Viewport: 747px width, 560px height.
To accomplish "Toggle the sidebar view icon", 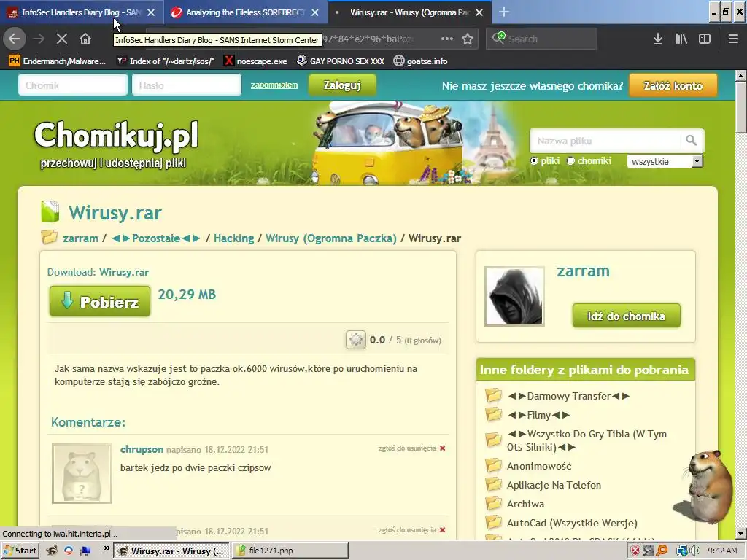I will [x=705, y=39].
